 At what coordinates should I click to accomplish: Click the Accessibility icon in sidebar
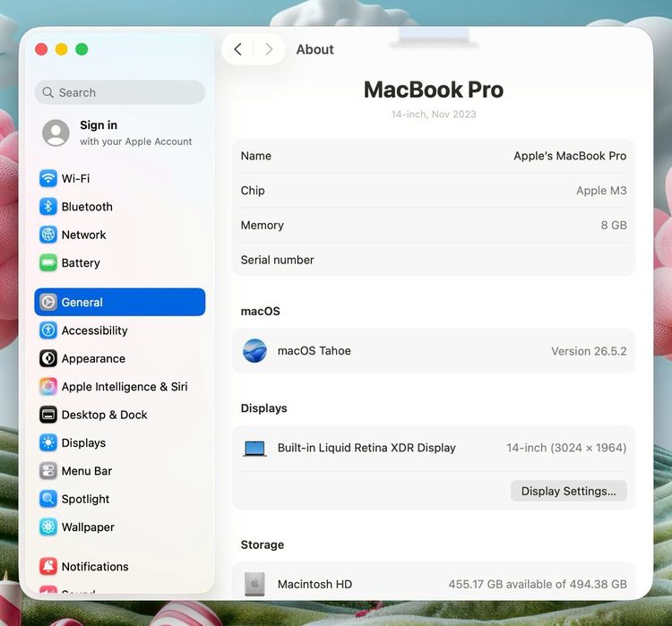(48, 330)
